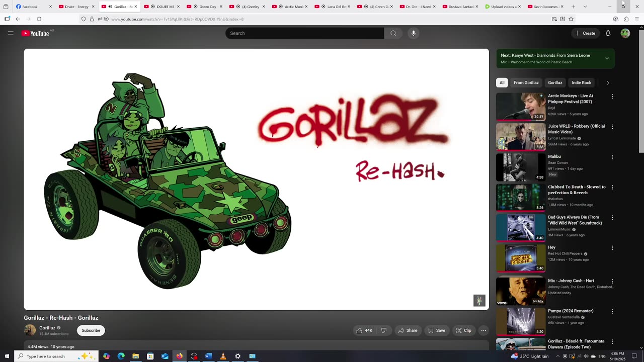This screenshot has width=644, height=362.
Task: Play Malibu by Sean Cowan thumbnail
Action: [x=520, y=167]
